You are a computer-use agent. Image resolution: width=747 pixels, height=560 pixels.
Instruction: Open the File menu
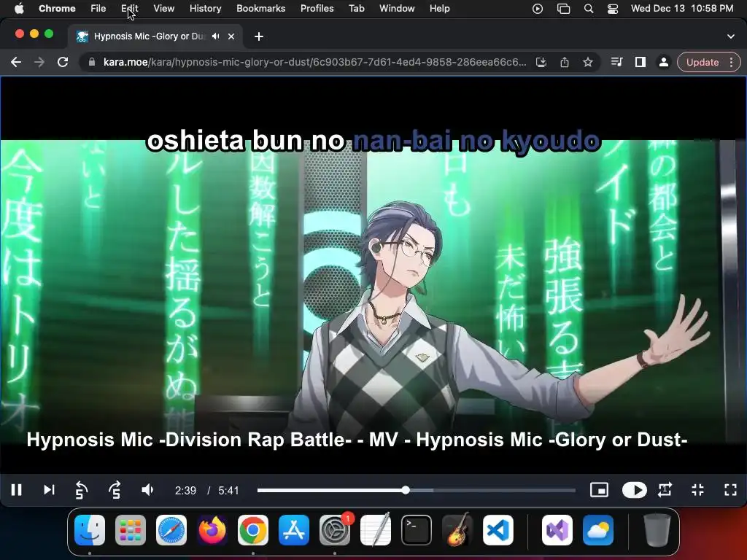click(98, 9)
